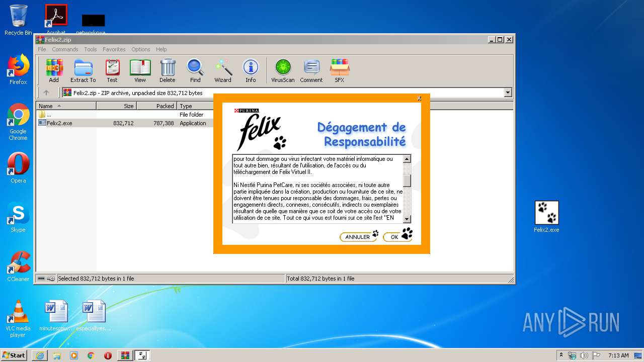644x362 pixels.
Task: Click the Add toolbar icon in WinRAR
Action: (x=54, y=70)
